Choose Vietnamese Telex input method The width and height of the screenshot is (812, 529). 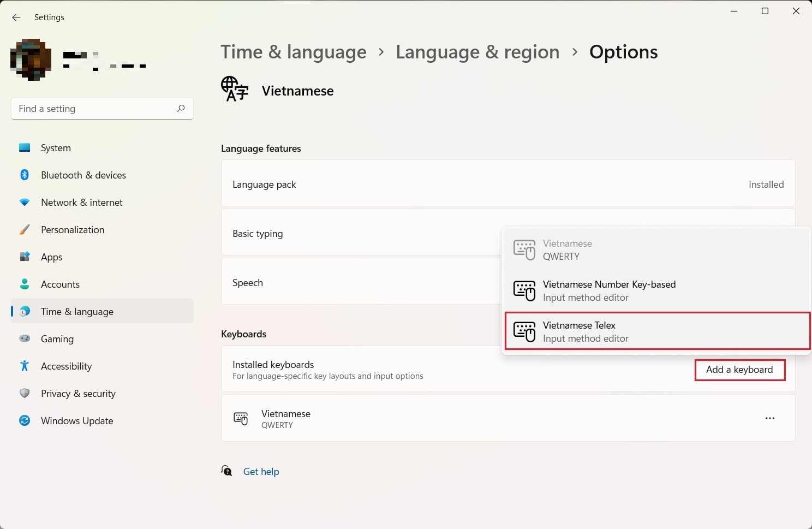[x=657, y=331]
